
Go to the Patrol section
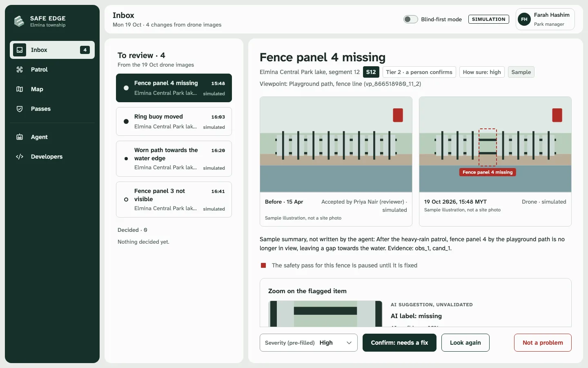pos(52,70)
